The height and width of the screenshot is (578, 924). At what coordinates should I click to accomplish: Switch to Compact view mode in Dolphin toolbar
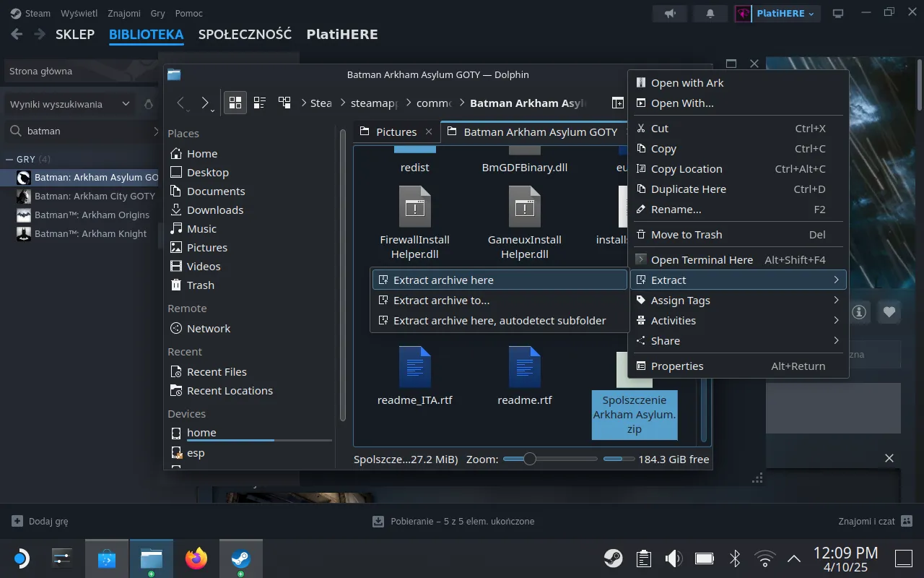pyautogui.click(x=260, y=103)
